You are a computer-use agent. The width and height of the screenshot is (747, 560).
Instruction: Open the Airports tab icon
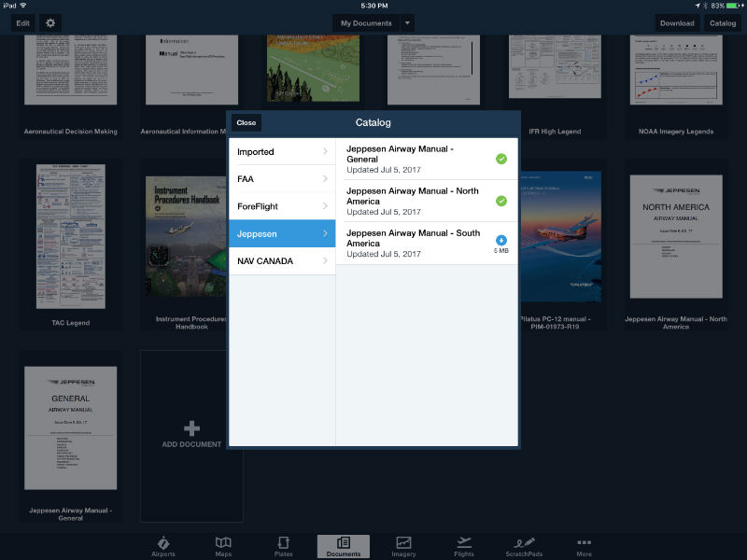coord(162,543)
